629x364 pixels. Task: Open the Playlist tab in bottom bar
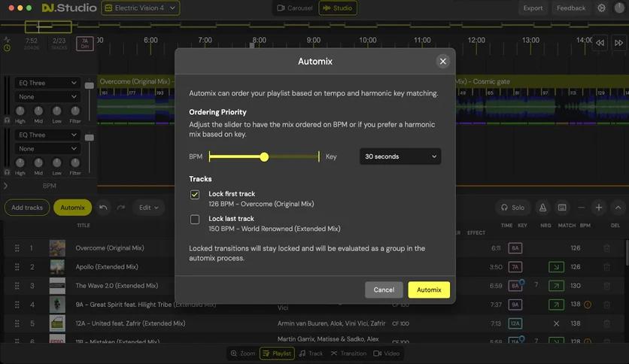point(277,353)
